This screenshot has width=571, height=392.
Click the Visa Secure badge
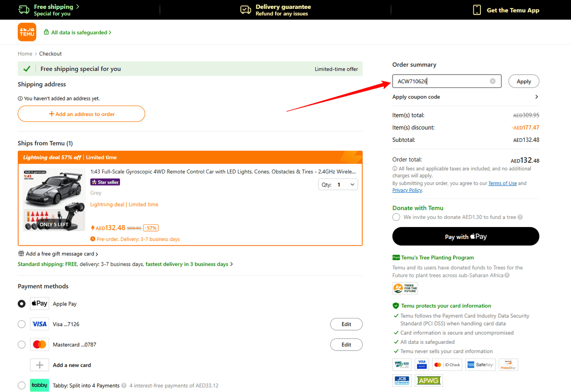pyautogui.click(x=422, y=365)
